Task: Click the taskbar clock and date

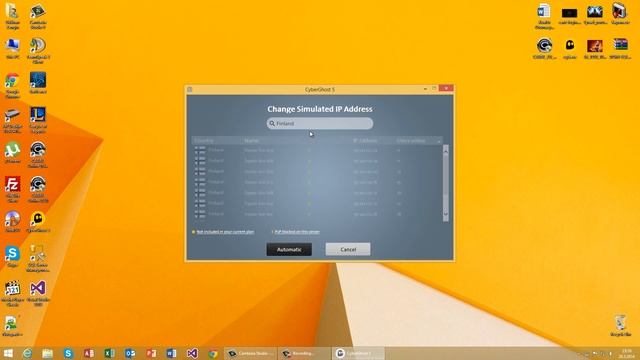Action: 626,353
